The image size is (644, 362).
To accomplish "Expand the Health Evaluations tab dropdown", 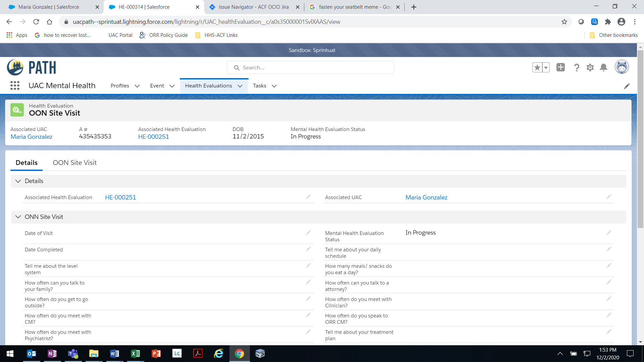I will (240, 86).
